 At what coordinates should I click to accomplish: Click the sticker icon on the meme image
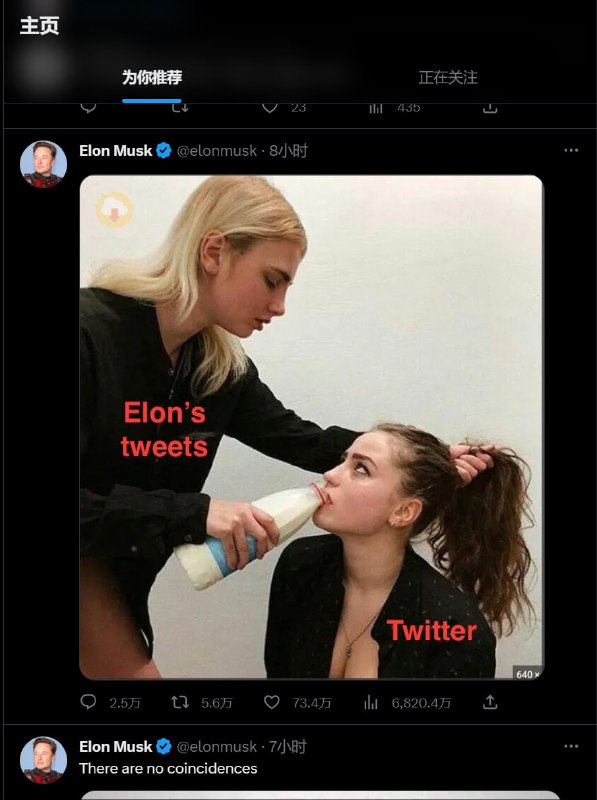tap(114, 210)
